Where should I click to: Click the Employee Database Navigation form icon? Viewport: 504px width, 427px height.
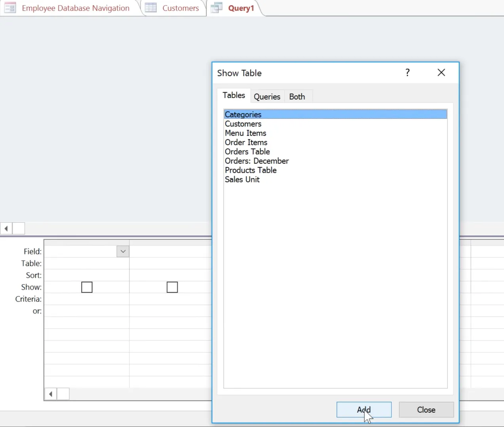pyautogui.click(x=10, y=8)
